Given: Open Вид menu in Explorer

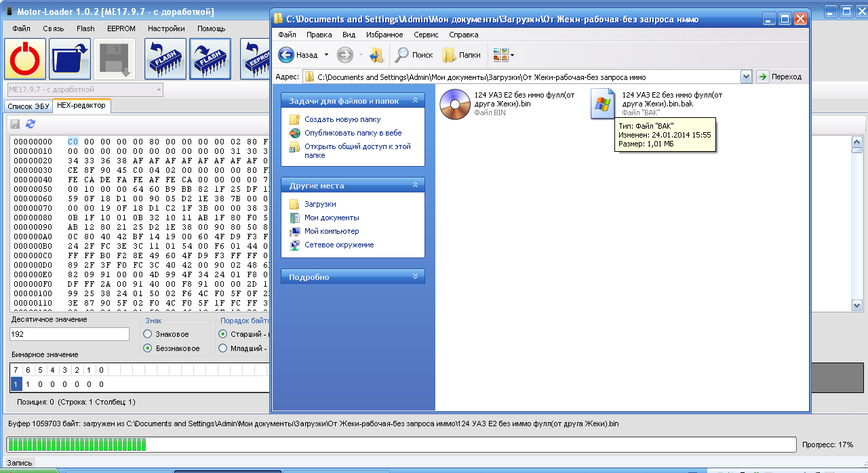Looking at the screenshot, I should tap(349, 35).
